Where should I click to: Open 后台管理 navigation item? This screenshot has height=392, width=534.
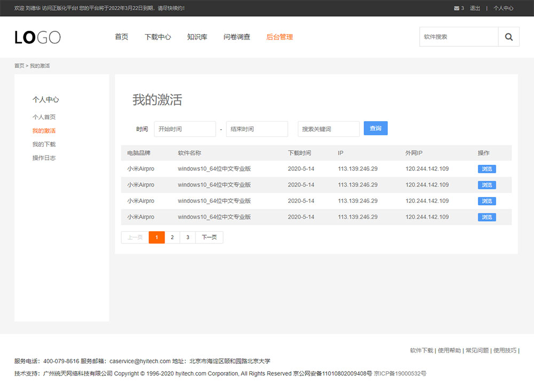(x=279, y=37)
